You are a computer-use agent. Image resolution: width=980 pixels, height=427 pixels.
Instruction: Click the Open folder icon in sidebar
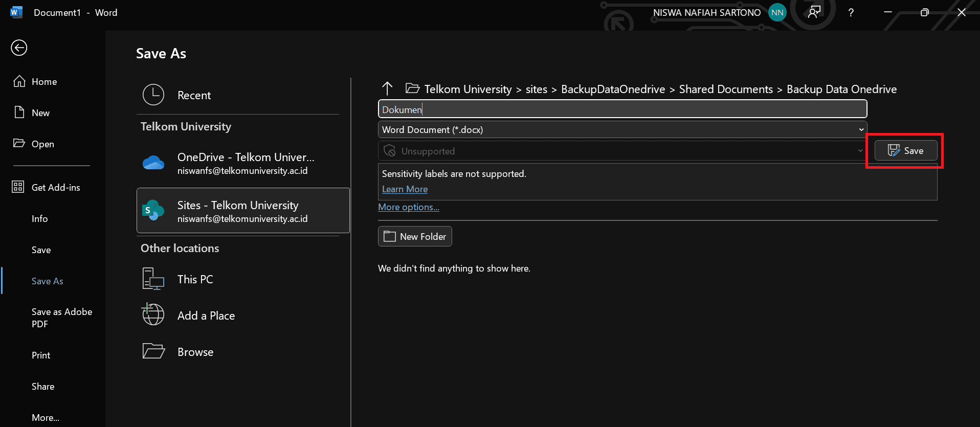point(19,143)
